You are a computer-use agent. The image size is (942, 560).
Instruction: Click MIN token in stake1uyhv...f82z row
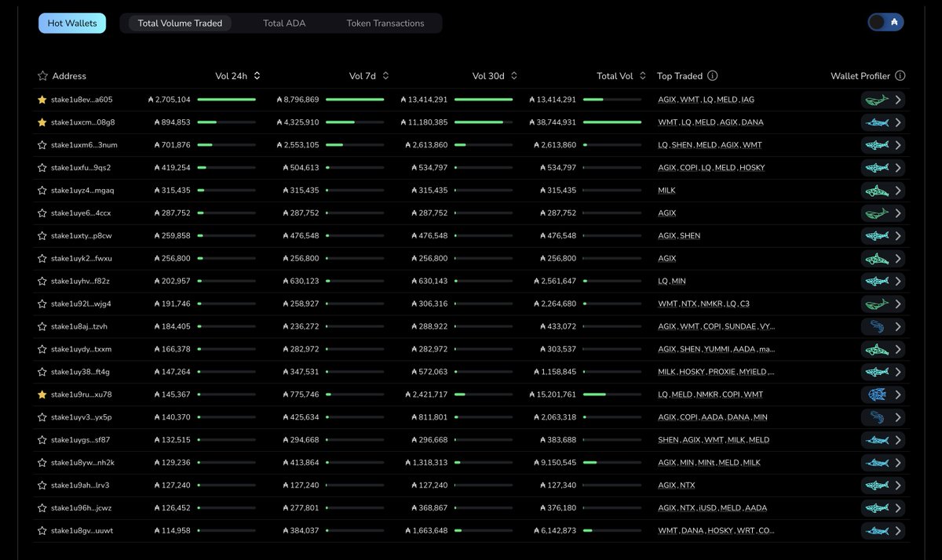678,281
